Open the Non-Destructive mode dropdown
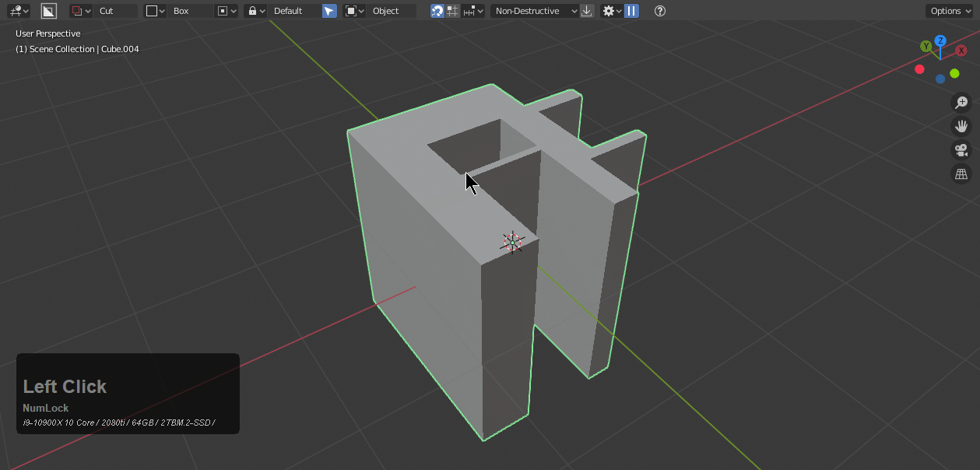This screenshot has width=980, height=470. [x=533, y=10]
